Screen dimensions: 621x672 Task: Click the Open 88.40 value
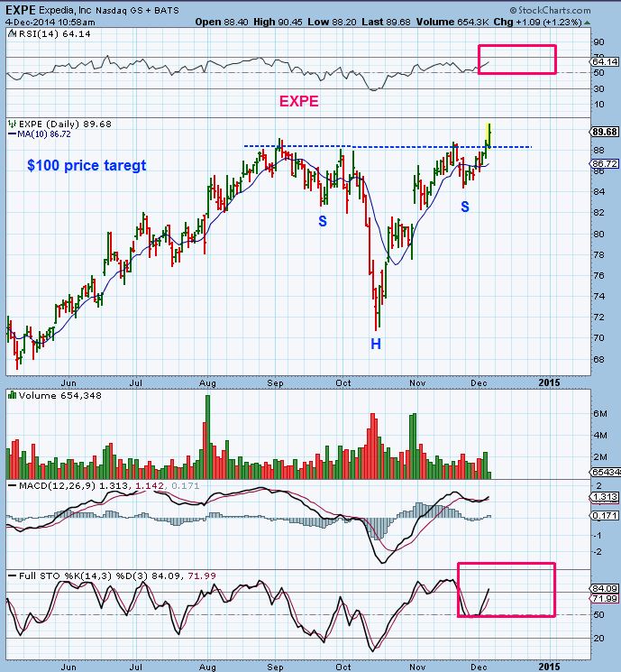pyautogui.click(x=222, y=22)
